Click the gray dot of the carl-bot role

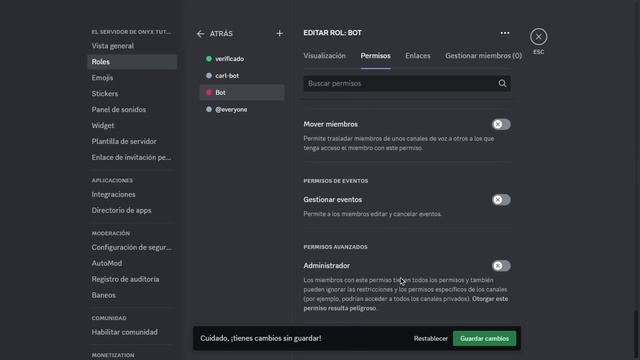point(209,76)
